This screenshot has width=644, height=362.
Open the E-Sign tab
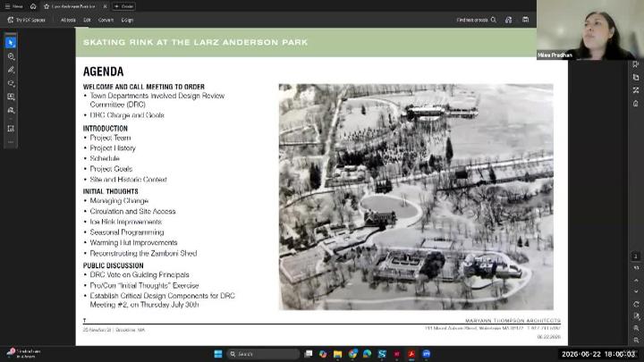[127, 20]
